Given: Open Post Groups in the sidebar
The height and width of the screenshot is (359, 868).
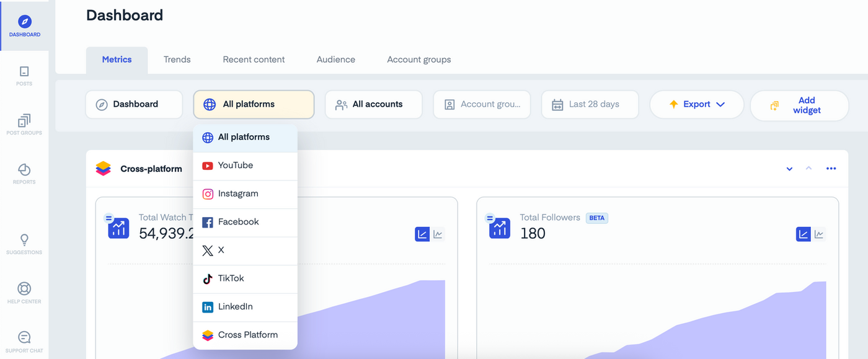Looking at the screenshot, I should coord(24,125).
